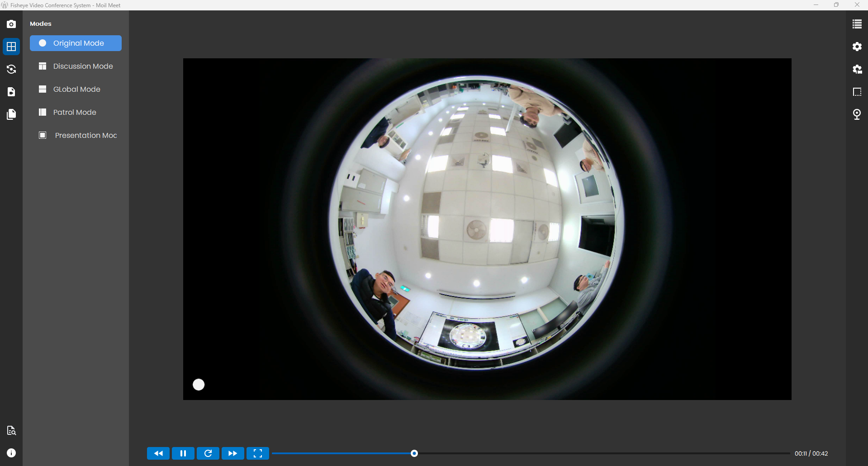Open the list view icon top right
The width and height of the screenshot is (868, 466).
(857, 24)
